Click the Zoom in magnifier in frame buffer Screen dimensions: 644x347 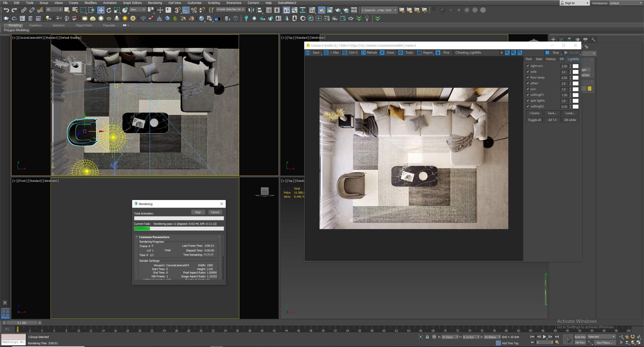(x=507, y=52)
